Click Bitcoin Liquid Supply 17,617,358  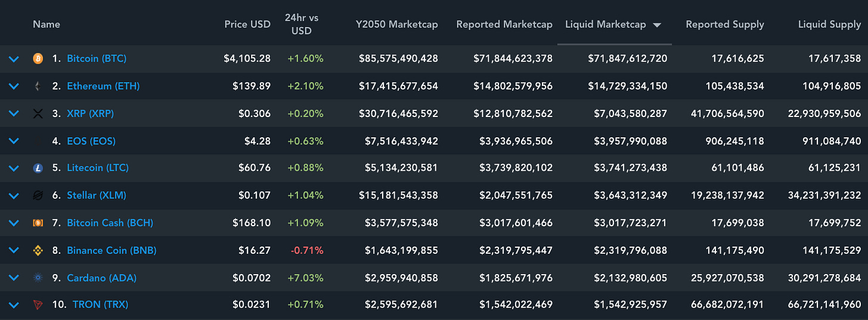(835, 59)
